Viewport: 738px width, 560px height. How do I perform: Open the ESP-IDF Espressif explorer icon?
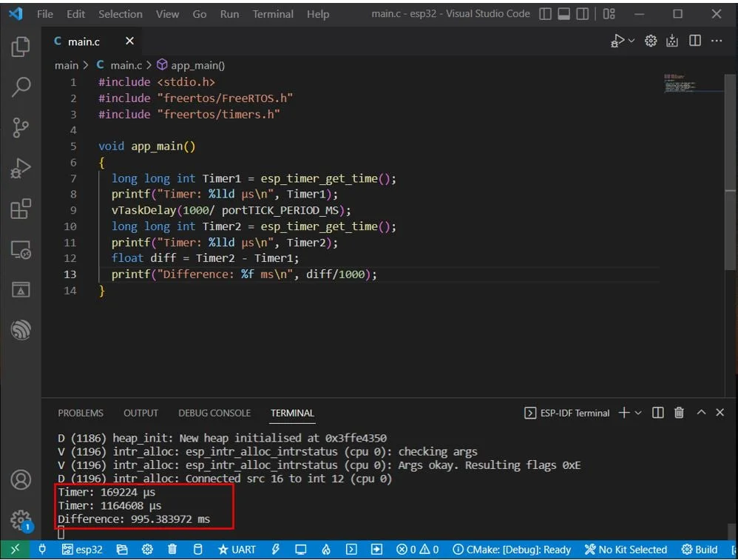pyautogui.click(x=21, y=330)
